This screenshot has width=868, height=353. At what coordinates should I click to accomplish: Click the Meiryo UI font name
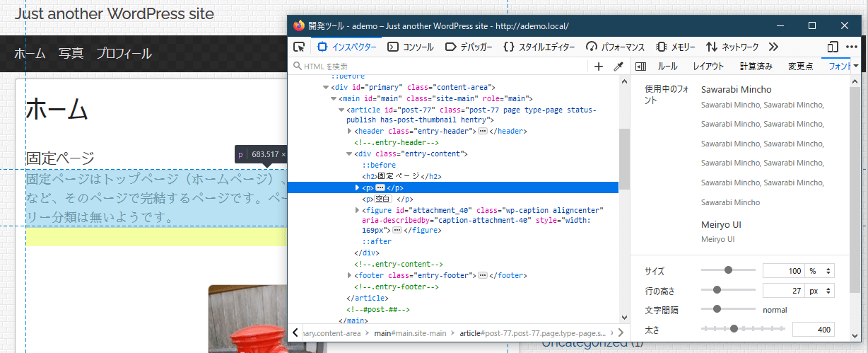(721, 225)
